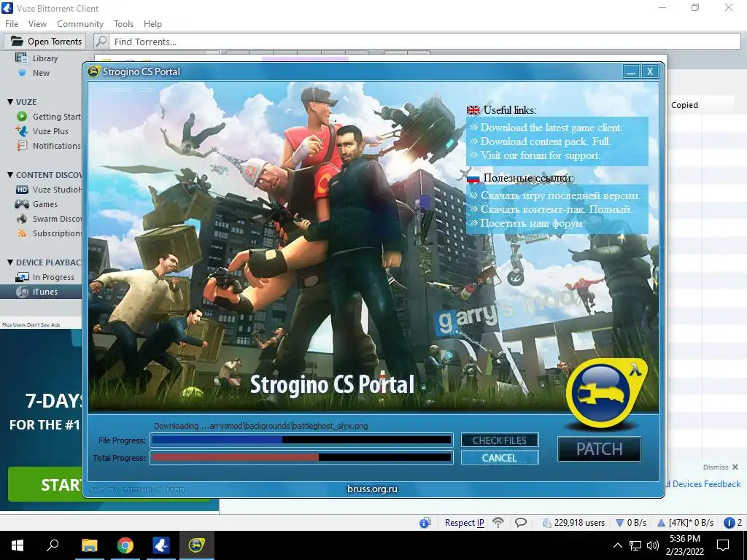
Task: Open the View menu in Vuze
Action: coord(37,24)
